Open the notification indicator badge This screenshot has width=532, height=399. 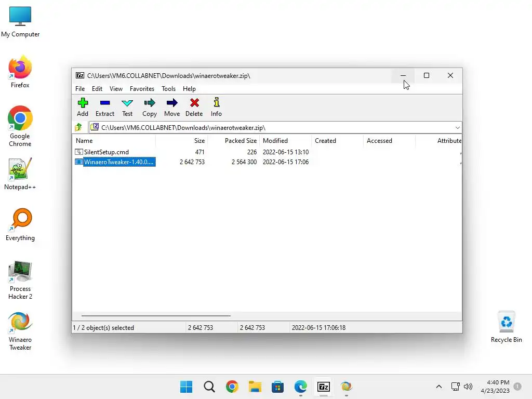click(517, 387)
